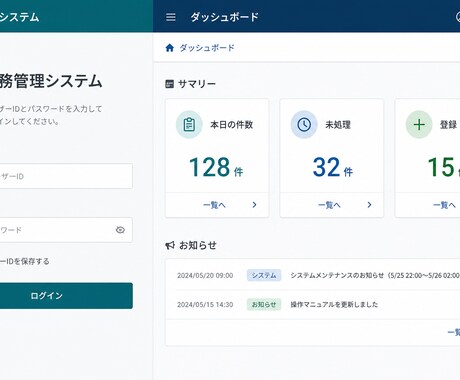
Task: Select the green お知らせ tag in the news list
Action: (264, 304)
